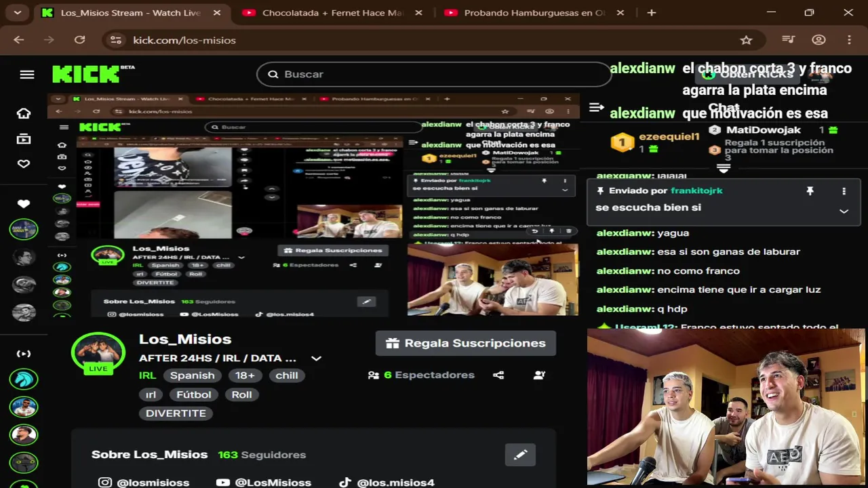The width and height of the screenshot is (868, 488).
Task: Click MatiDowojak in the gift leaderboard
Action: click(763, 130)
